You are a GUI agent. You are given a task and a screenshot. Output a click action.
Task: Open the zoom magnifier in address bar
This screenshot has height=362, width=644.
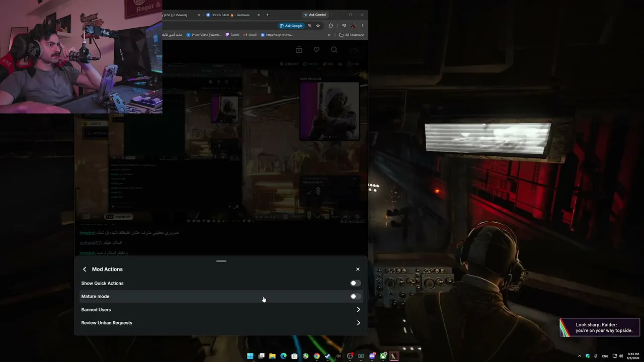tap(309, 26)
